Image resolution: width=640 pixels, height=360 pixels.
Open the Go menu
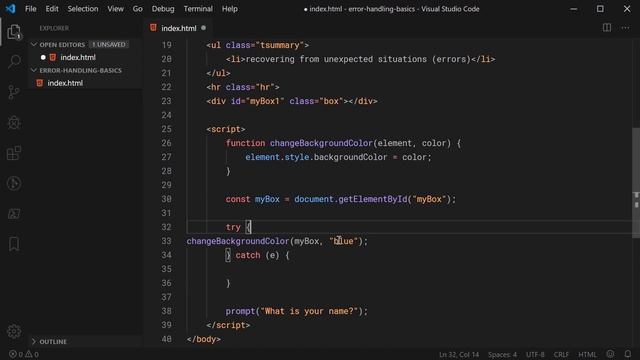[x=138, y=9]
